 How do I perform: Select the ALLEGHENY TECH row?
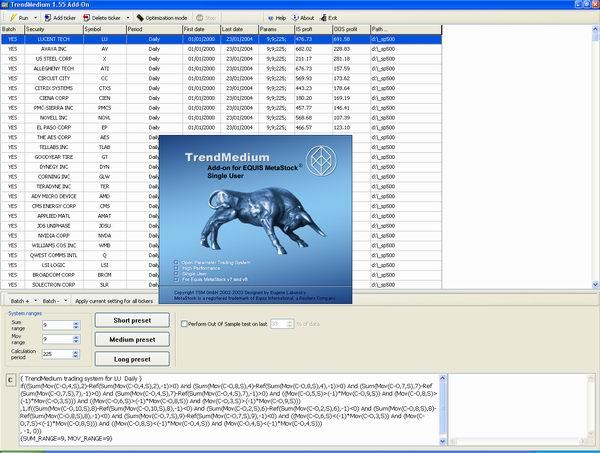pyautogui.click(x=221, y=68)
